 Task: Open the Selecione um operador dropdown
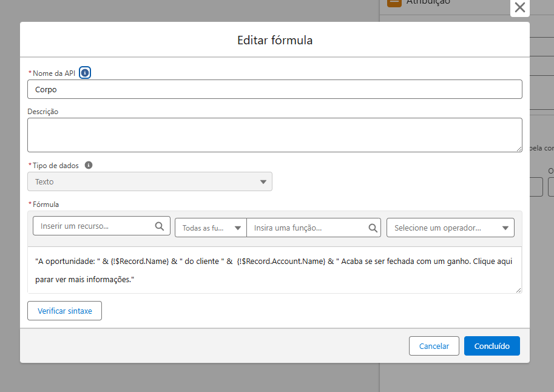(450, 228)
